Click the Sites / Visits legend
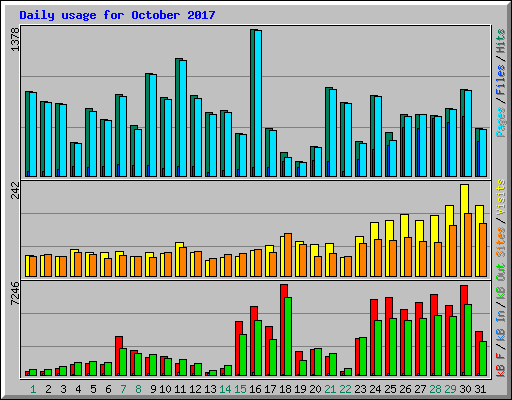Viewport: 512px width, 400px height. (x=501, y=218)
